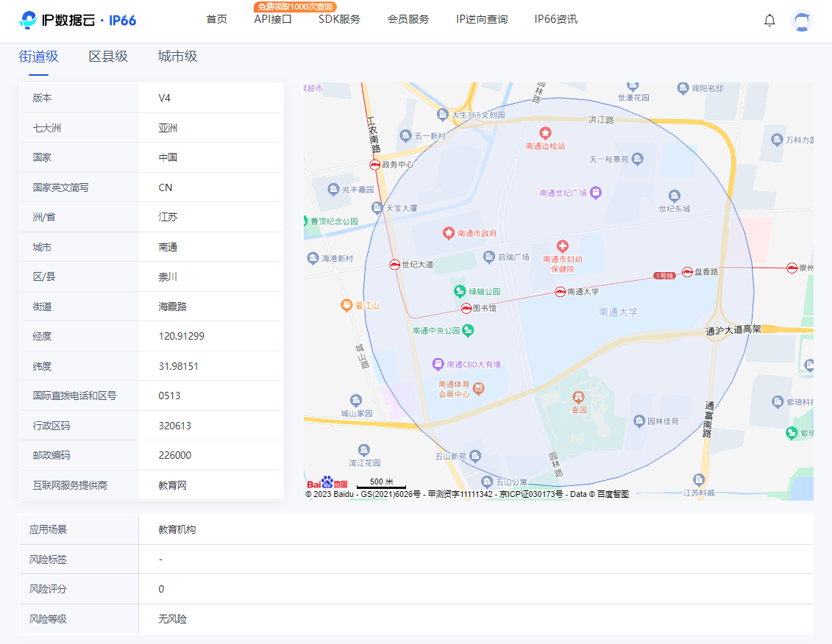Screen dimensions: 832x644
Task: Select the 南通边检站 map marker
Action: click(545, 135)
